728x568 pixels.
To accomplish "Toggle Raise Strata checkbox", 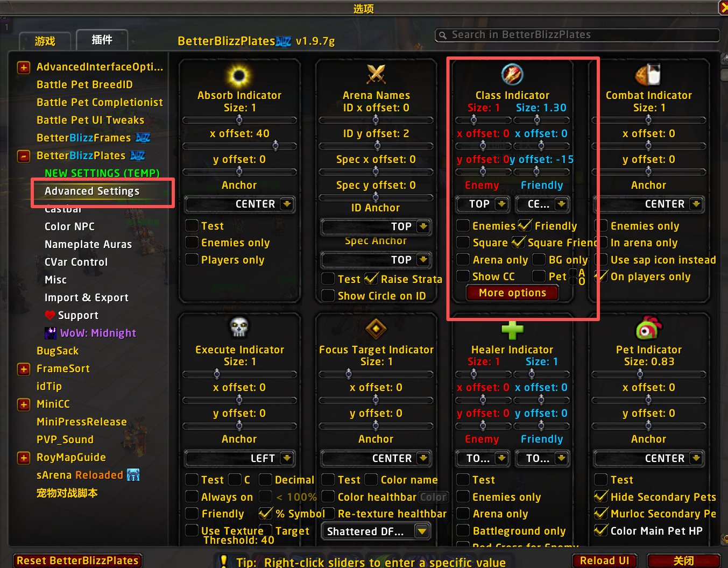I will pos(371,279).
